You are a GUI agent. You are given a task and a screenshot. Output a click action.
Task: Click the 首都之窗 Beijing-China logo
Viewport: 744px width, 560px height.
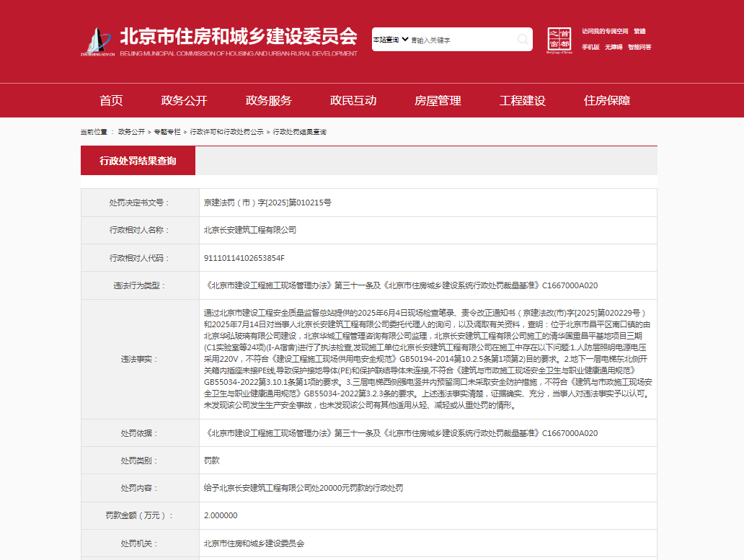[x=559, y=40]
